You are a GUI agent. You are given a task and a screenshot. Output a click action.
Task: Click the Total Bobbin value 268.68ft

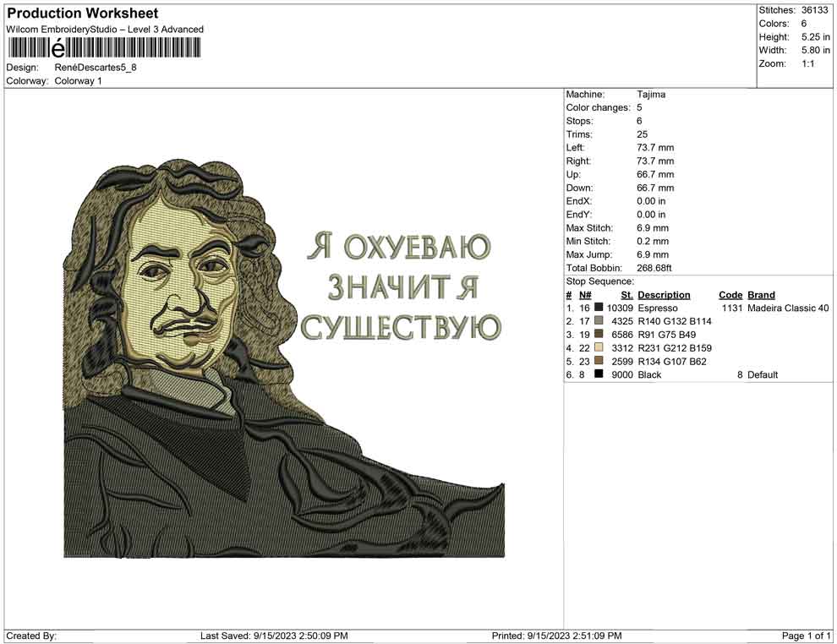click(654, 268)
